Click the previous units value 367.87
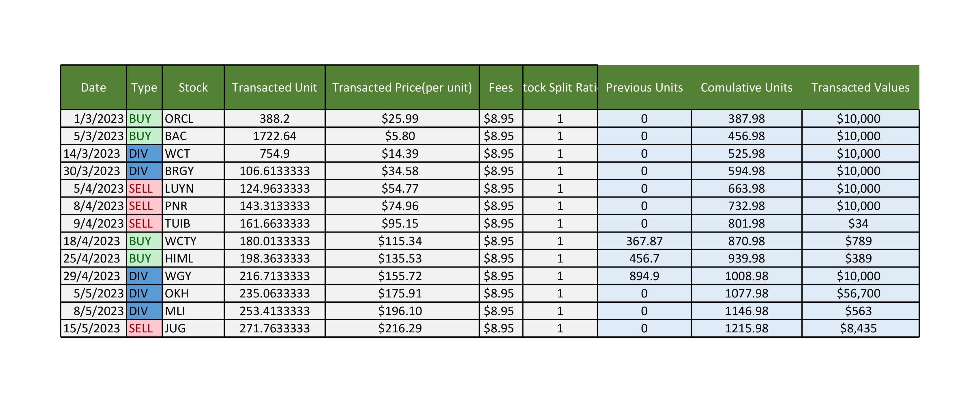 point(644,241)
